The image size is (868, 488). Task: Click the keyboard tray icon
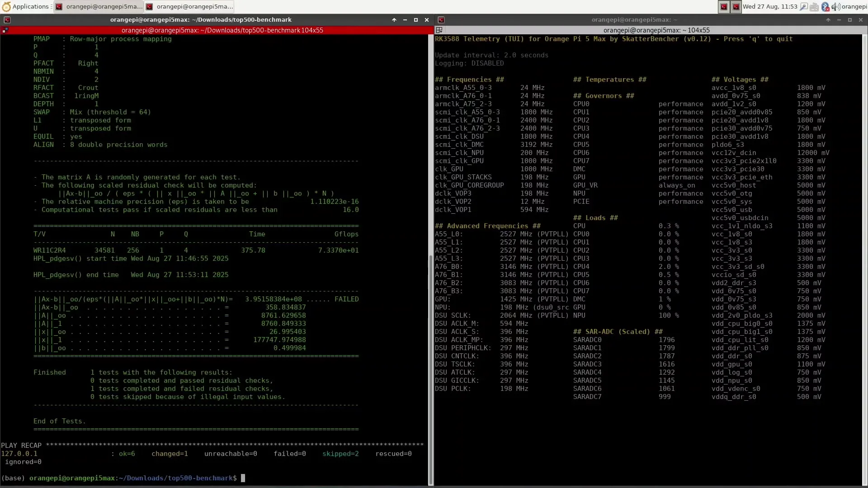click(x=814, y=6)
